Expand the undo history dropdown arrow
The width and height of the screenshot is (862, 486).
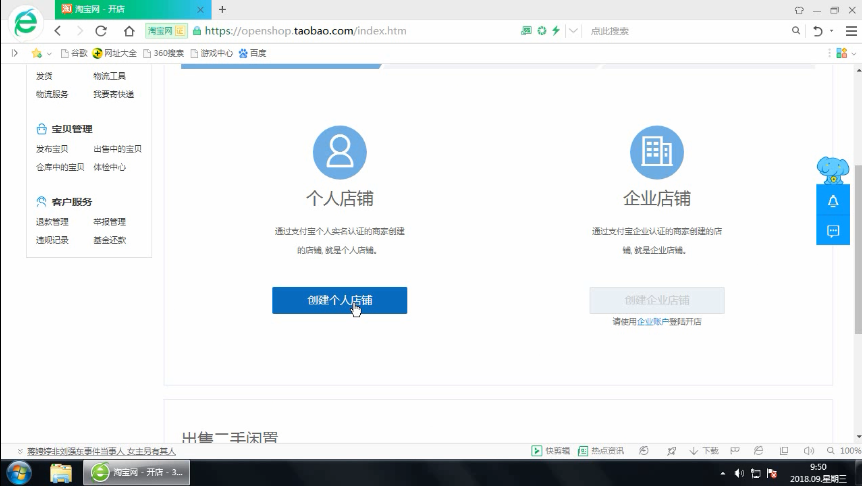click(x=831, y=31)
